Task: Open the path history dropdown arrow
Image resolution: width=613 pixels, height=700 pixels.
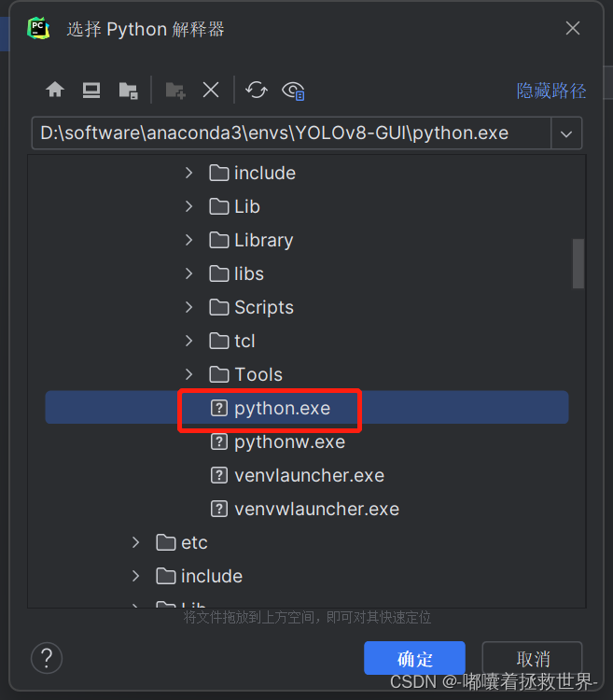Action: pyautogui.click(x=566, y=133)
